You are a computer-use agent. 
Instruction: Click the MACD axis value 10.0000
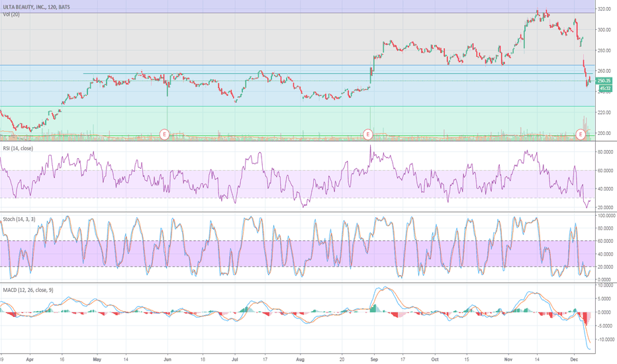[x=605, y=285]
